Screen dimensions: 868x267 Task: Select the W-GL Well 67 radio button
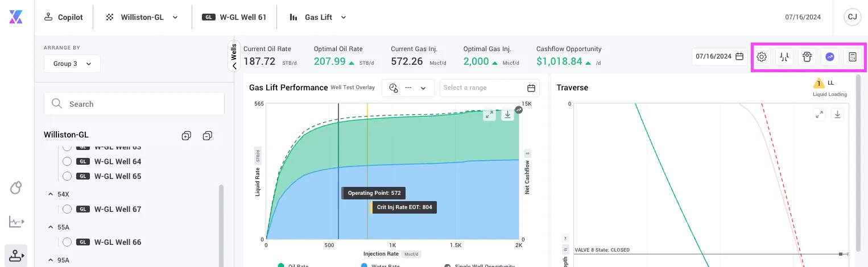click(x=67, y=209)
